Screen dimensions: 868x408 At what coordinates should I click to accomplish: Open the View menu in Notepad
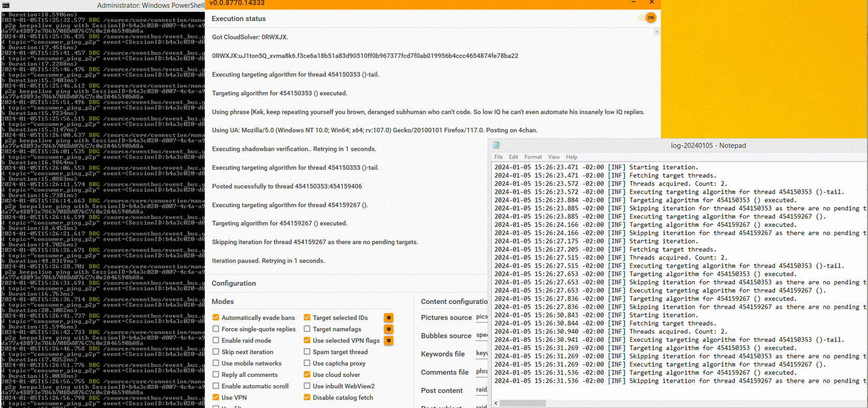tap(554, 157)
